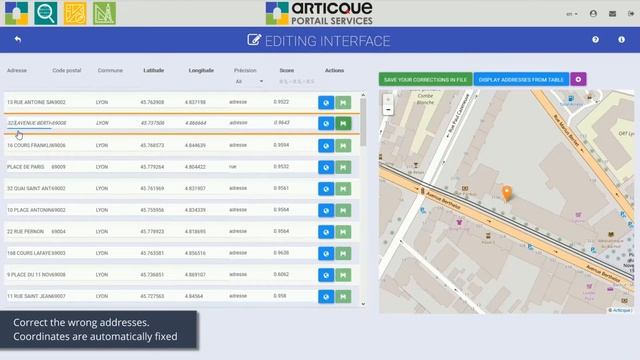Click the table's scroll down arrow
Viewport: 640px width, 360px height.
pyautogui.click(x=363, y=304)
